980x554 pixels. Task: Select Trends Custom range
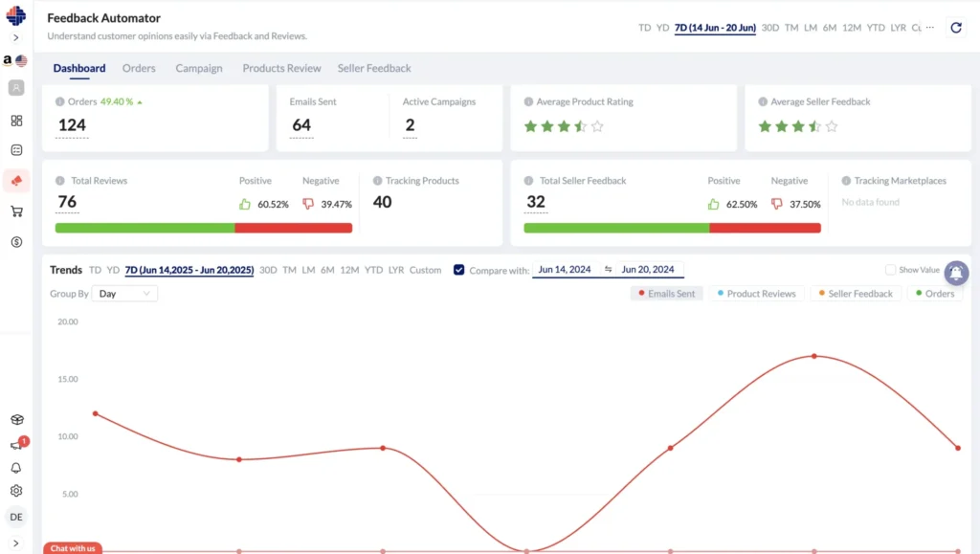(425, 270)
